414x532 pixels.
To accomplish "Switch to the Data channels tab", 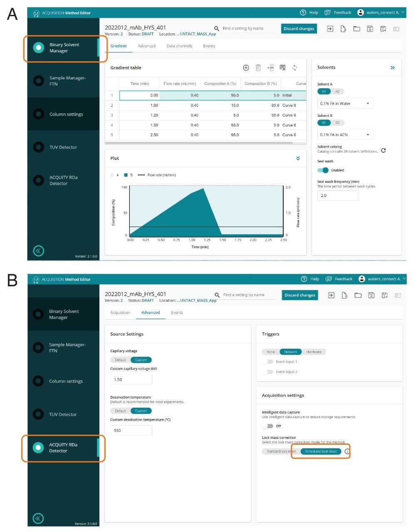I will tap(179, 46).
